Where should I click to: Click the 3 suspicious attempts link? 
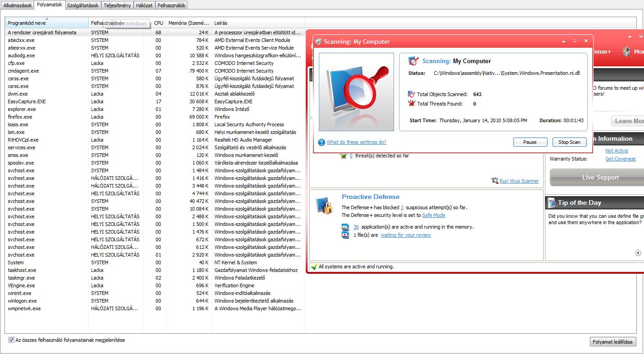point(402,207)
